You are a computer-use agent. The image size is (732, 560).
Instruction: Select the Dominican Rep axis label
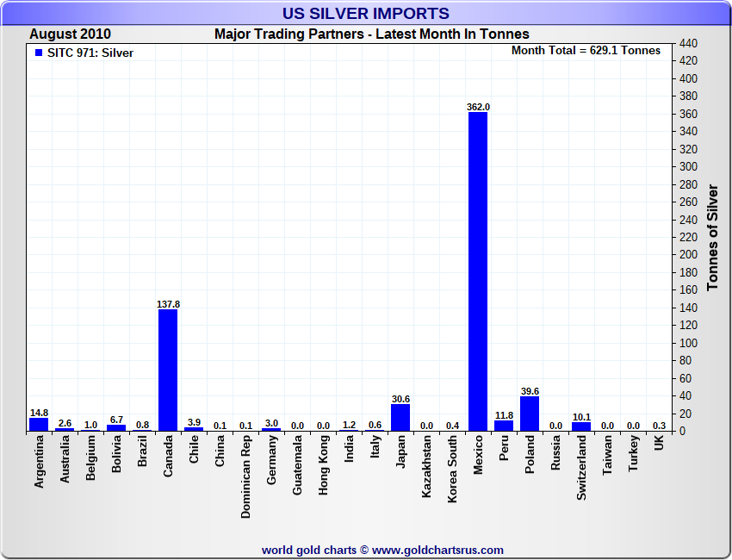click(x=245, y=475)
